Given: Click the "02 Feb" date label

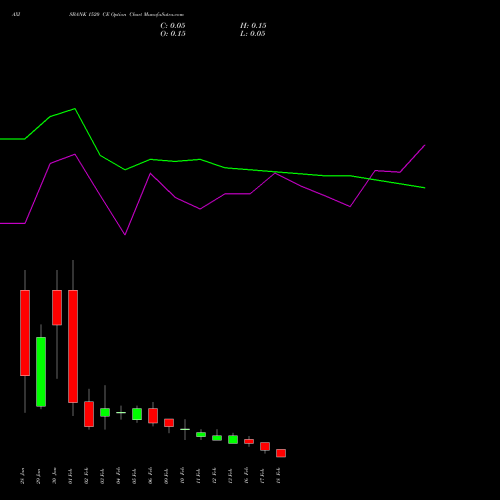Looking at the screenshot, I should (86, 476).
